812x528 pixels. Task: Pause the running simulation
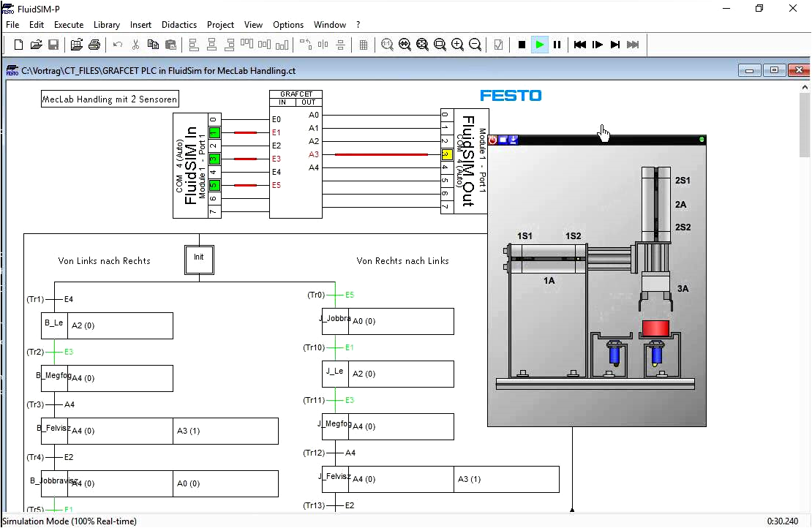[x=557, y=45]
